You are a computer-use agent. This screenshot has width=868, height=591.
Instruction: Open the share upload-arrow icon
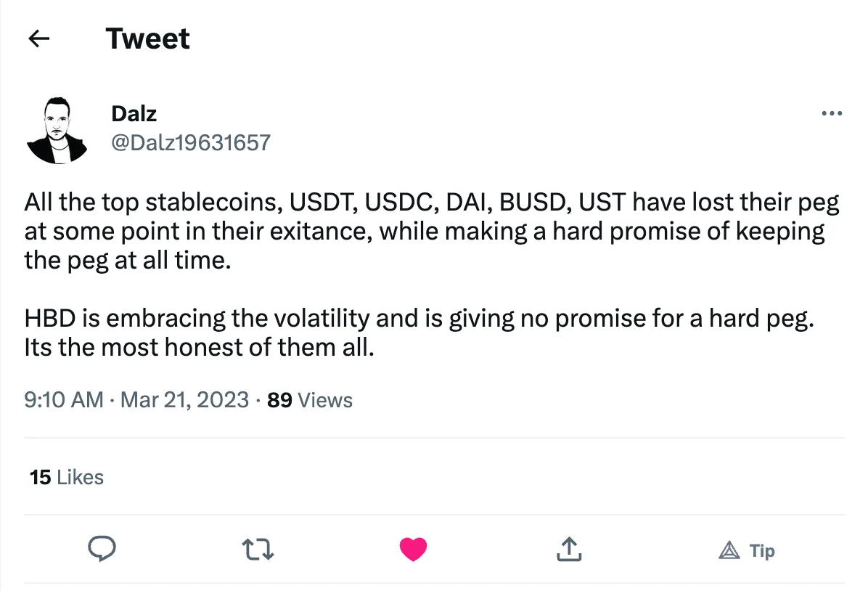tap(569, 549)
